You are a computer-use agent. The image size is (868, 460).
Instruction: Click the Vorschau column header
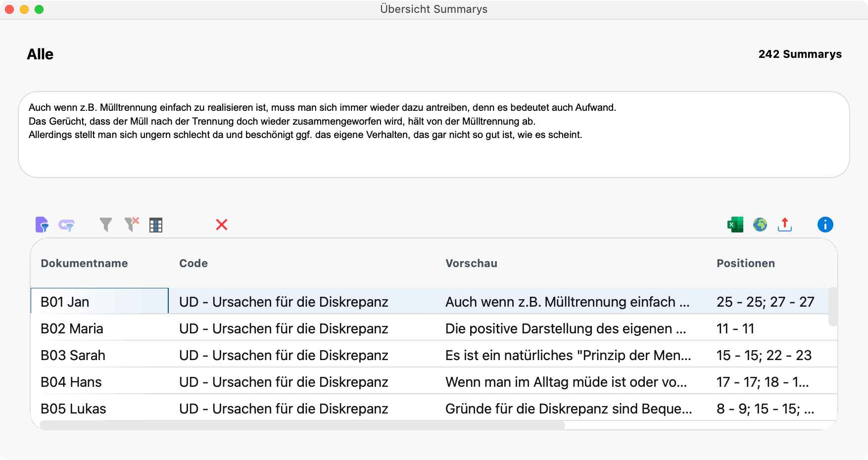471,264
